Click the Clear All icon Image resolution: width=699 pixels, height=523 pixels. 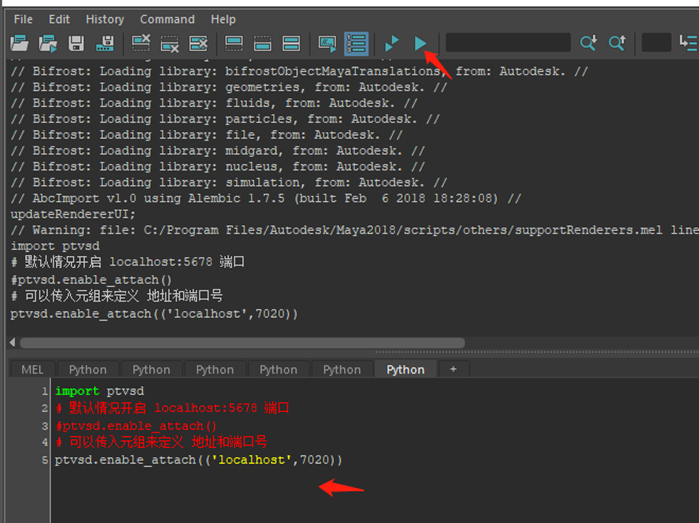pos(198,43)
